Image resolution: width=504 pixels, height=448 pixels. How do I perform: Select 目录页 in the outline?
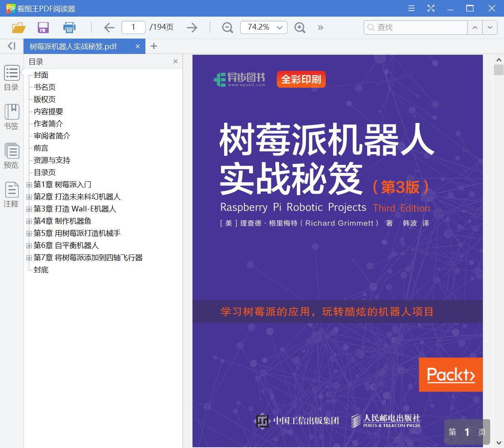(x=45, y=172)
